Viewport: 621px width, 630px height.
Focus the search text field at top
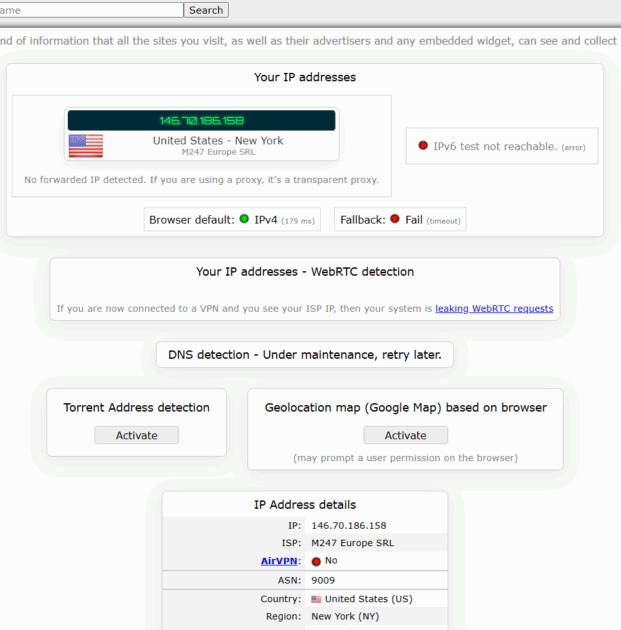[91, 10]
